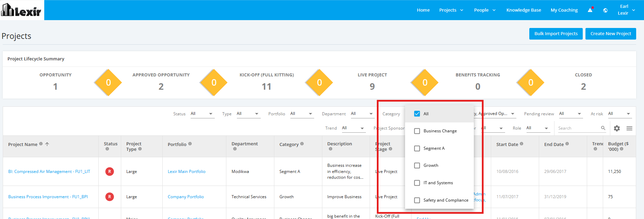This screenshot has width=644, height=219.
Task: Click the info icon beside End Date
Action: coord(567,144)
